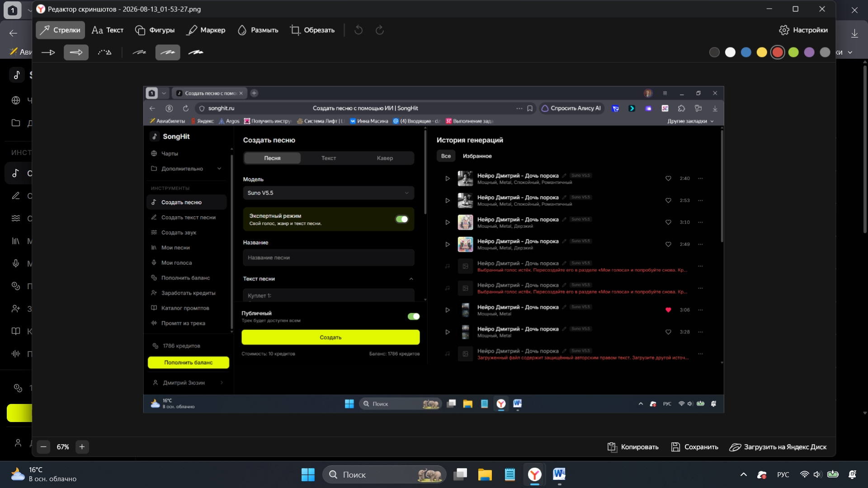
Task: Pick the gray color swatch
Action: (x=825, y=52)
